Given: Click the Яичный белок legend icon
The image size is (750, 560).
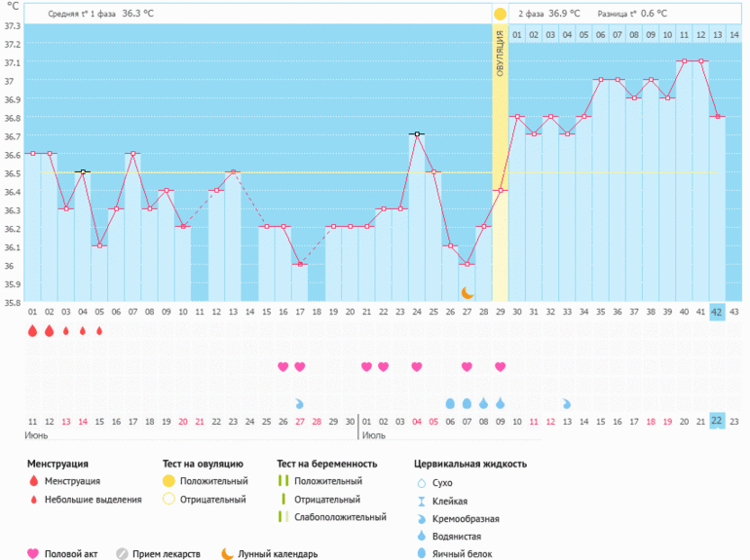Looking at the screenshot, I should coord(422,554).
